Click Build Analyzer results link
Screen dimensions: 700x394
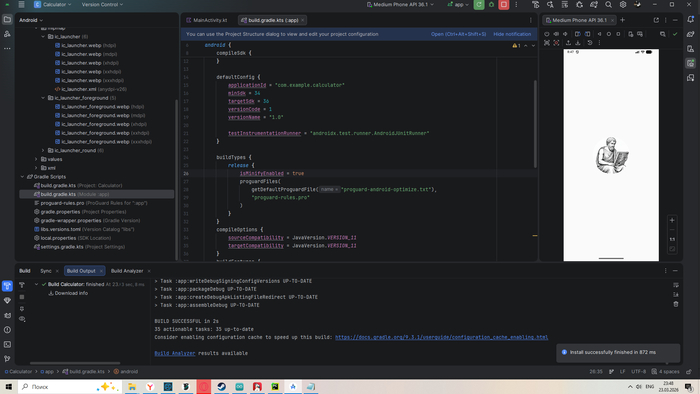tap(175, 353)
